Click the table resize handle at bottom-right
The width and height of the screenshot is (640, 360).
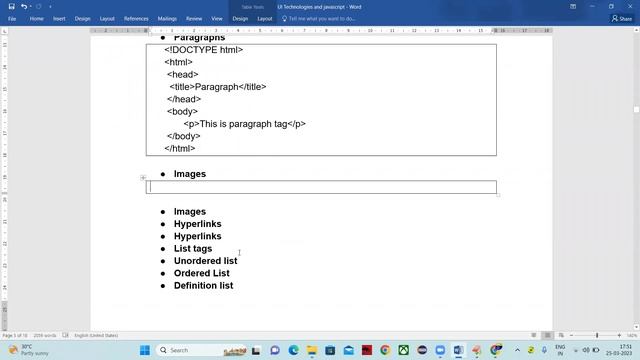[498, 196]
